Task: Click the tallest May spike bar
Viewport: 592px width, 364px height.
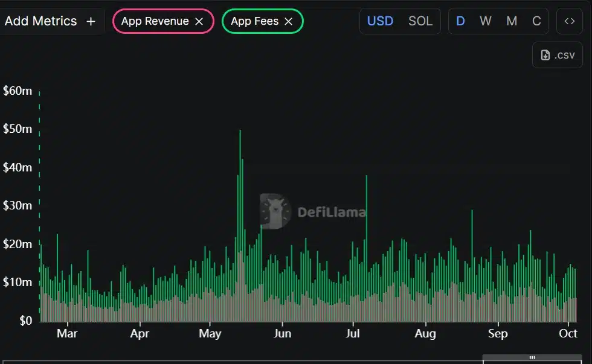Action: coord(240,226)
